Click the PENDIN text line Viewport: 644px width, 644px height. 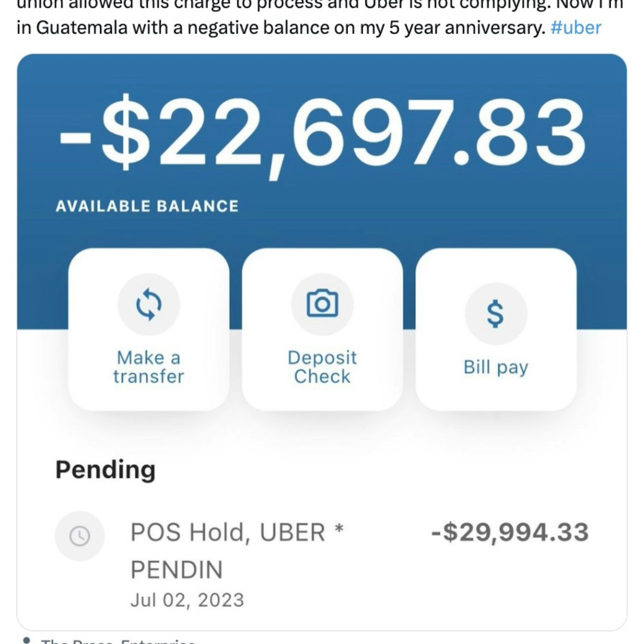pos(177,569)
